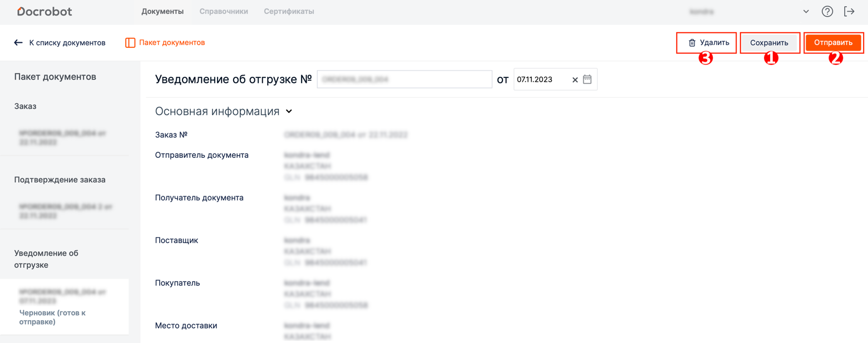Expand the user account dropdown chevron
Screen dimensions: 868x343
(806, 12)
